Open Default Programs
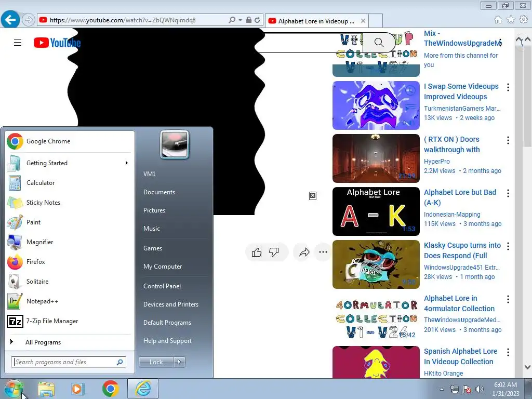The width and height of the screenshot is (532, 399). pyautogui.click(x=167, y=323)
